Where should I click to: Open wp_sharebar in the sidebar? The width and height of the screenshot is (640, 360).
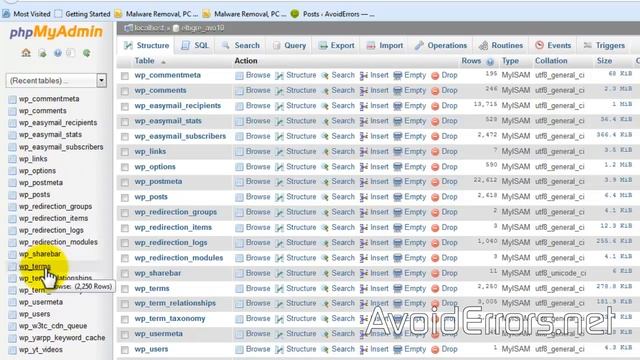40,254
